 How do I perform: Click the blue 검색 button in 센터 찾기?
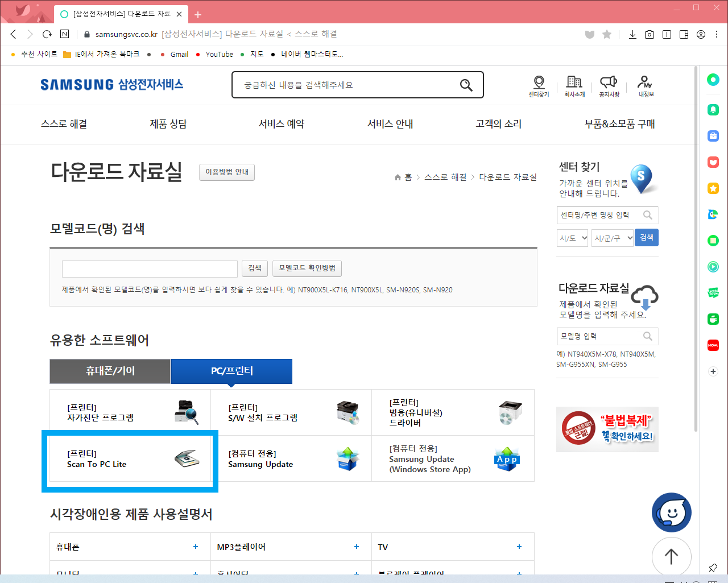click(647, 238)
